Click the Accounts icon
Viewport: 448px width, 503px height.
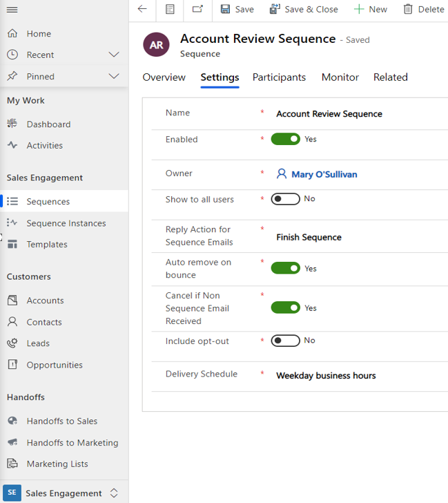(12, 301)
